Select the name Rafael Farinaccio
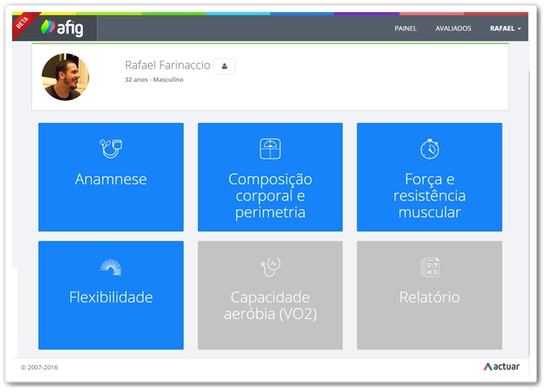 (167, 65)
